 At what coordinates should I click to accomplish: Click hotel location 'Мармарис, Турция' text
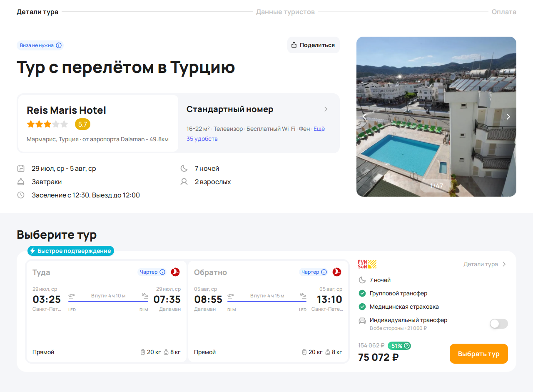52,139
